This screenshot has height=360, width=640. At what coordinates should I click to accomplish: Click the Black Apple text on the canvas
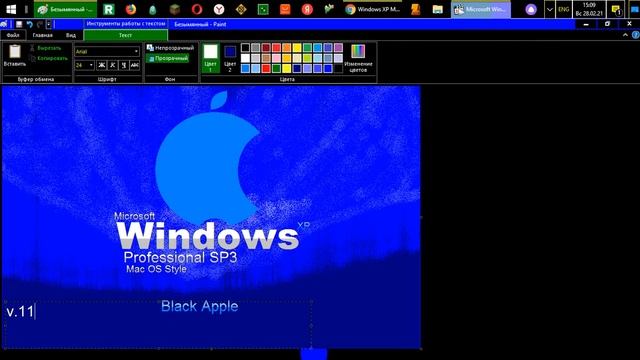pos(200,307)
